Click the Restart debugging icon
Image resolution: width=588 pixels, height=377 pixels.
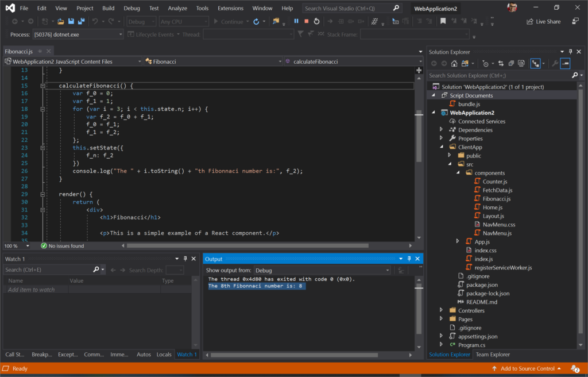tap(316, 21)
